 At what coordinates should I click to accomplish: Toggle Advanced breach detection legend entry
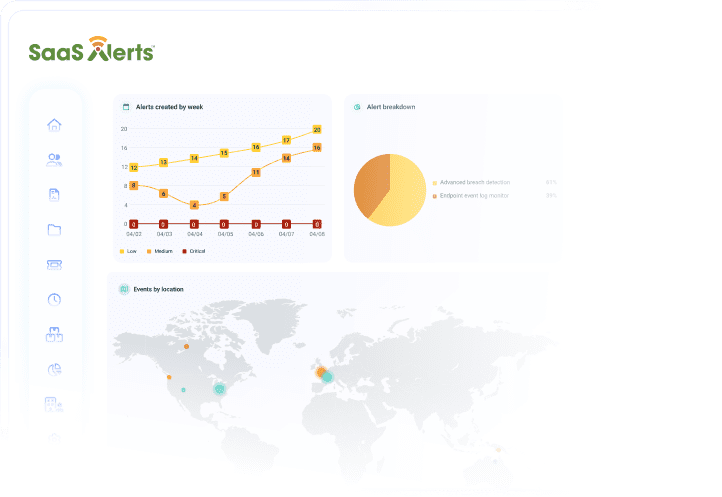coord(471,182)
